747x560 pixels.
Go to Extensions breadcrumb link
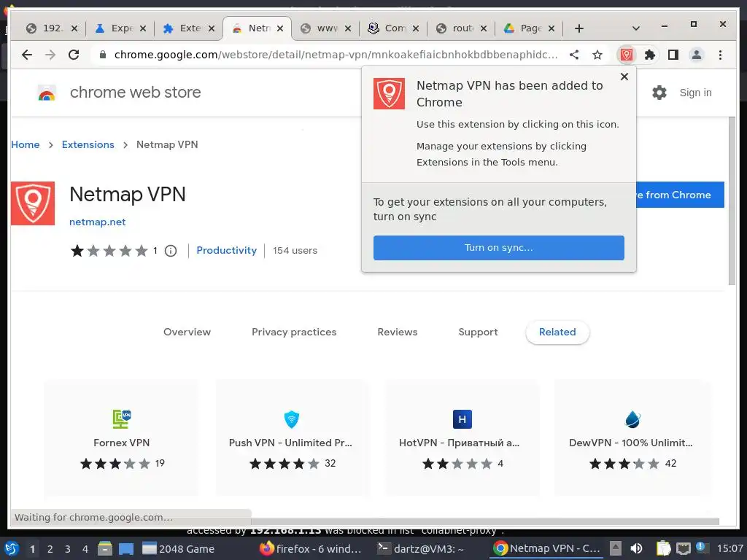[x=88, y=145]
